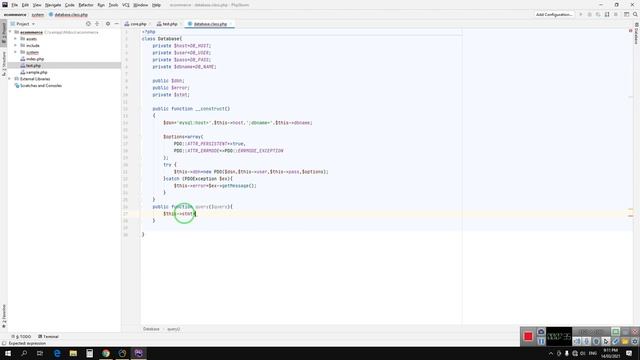The height and width of the screenshot is (360, 640).
Task: Click the Stop icon in toolbar
Action: (616, 14)
